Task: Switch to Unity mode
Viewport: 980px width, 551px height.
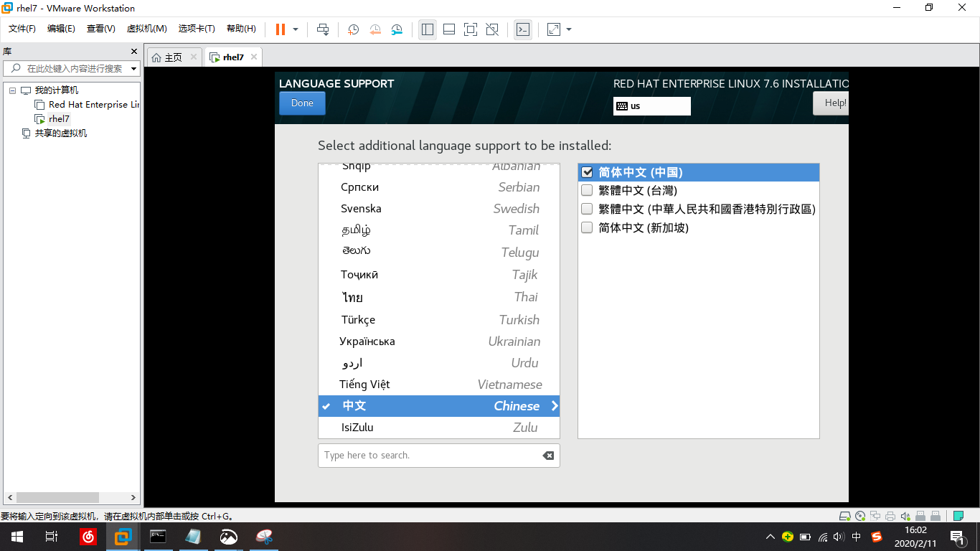Action: (492, 29)
